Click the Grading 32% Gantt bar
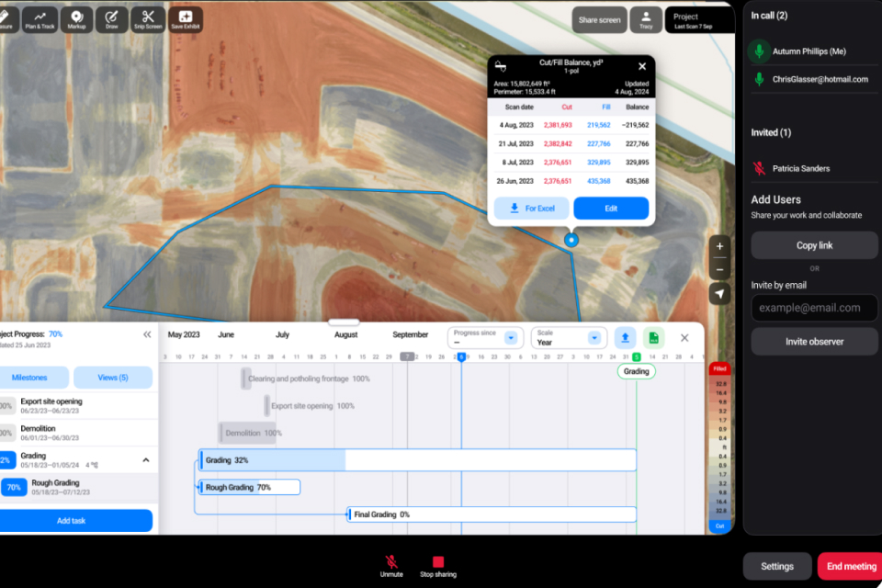882x588 pixels. coord(418,460)
